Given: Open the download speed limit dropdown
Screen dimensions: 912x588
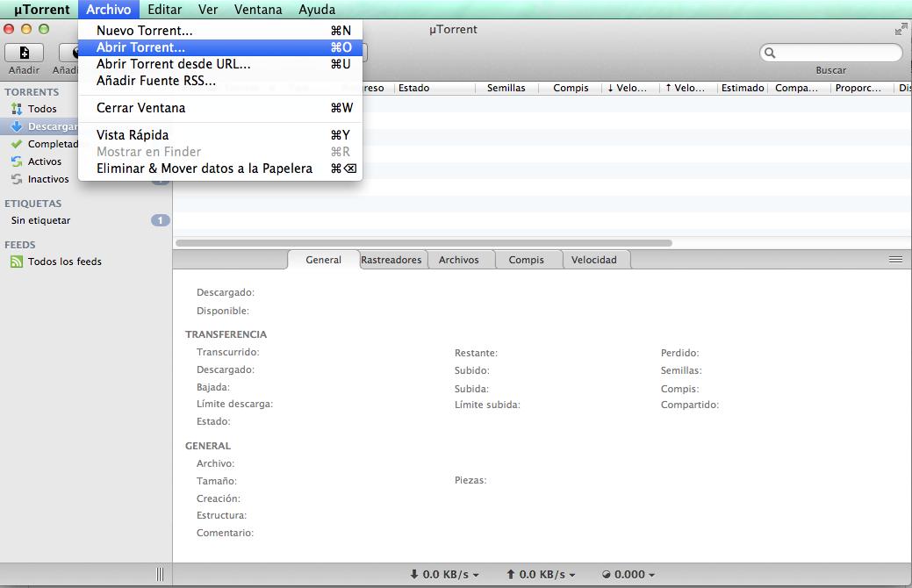Looking at the screenshot, I should (x=444, y=575).
